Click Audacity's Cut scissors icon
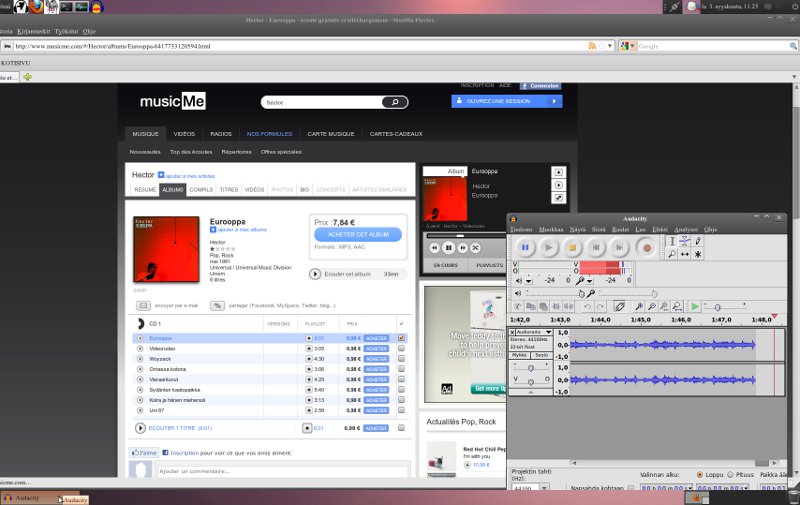800x505 pixels. tap(517, 306)
